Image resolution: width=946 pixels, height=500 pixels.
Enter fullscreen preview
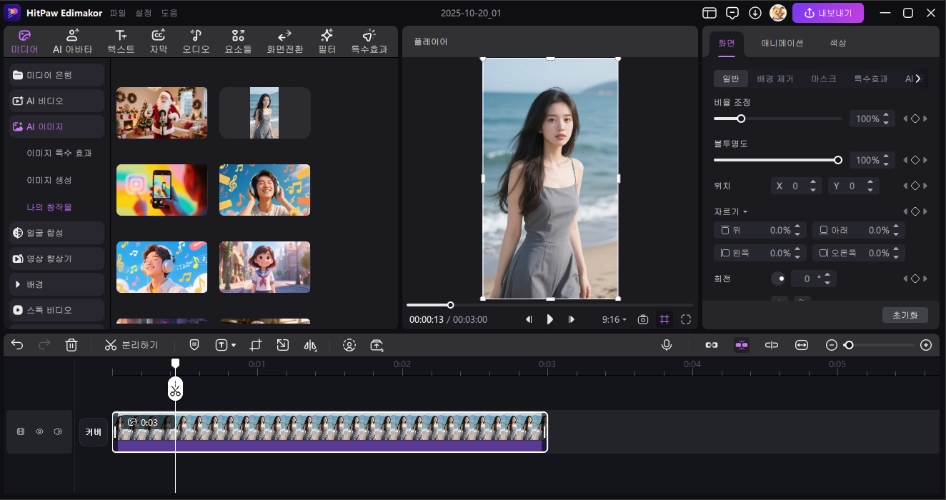(x=686, y=320)
